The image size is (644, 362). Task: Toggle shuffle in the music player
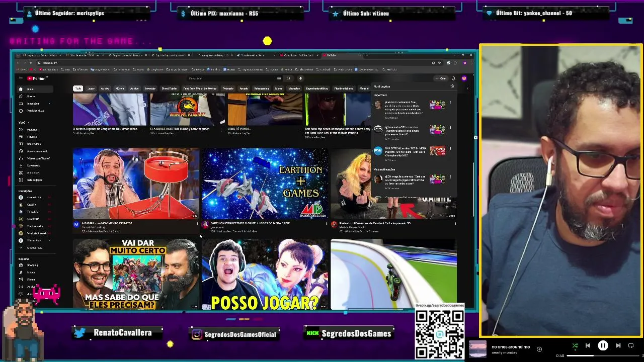click(x=575, y=345)
